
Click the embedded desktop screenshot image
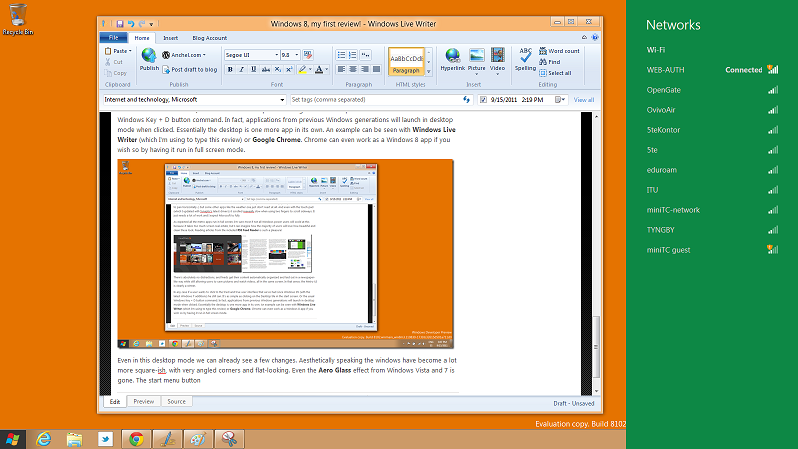pos(286,254)
